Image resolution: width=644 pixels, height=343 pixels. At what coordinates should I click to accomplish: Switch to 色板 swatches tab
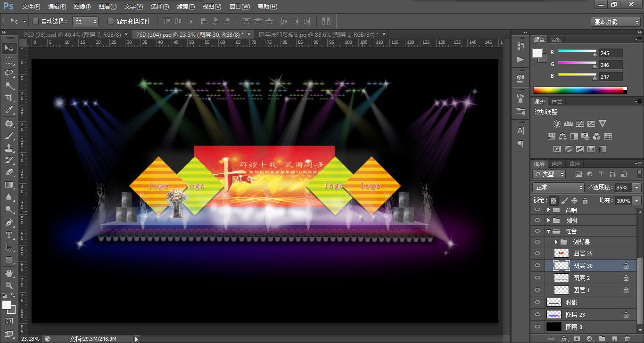[556, 40]
